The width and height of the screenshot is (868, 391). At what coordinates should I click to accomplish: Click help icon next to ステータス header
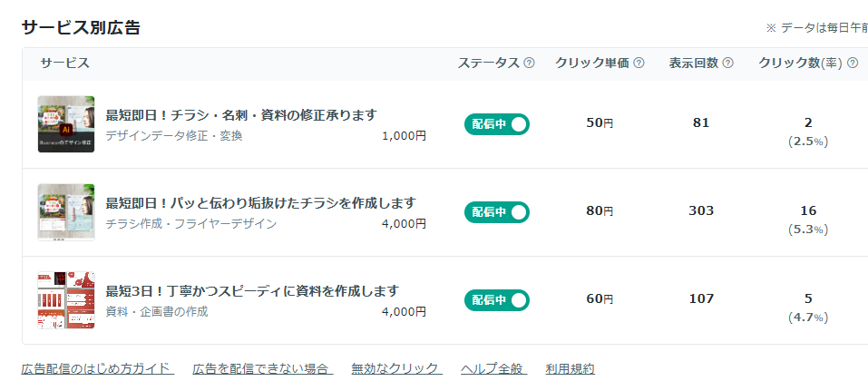(x=529, y=64)
